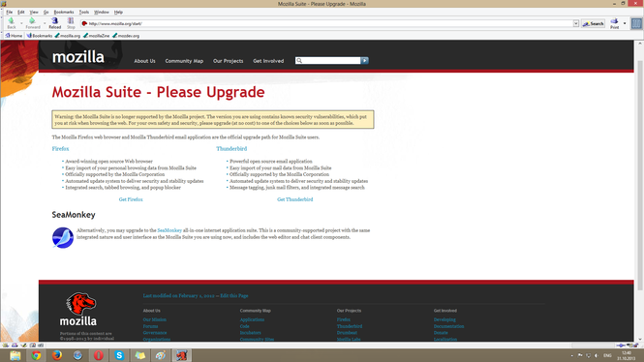The width and height of the screenshot is (644, 362).
Task: Follow SeaMonkey link in paragraph
Action: [x=169, y=230]
